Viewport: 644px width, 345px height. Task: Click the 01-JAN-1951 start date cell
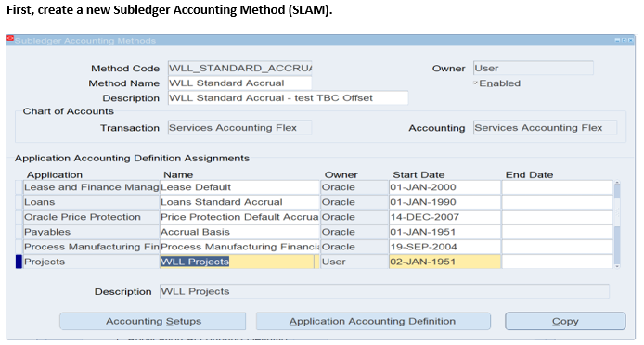pos(444,232)
